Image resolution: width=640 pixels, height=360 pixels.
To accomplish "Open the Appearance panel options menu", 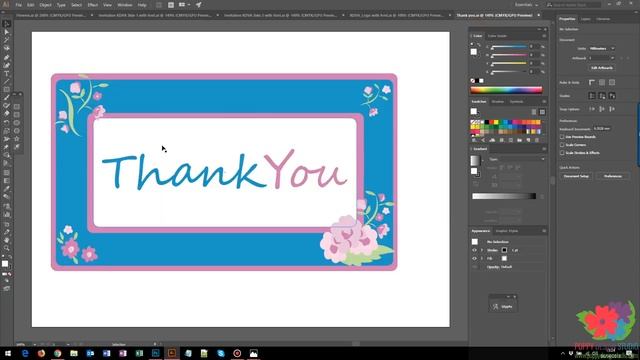I will pos(544,231).
